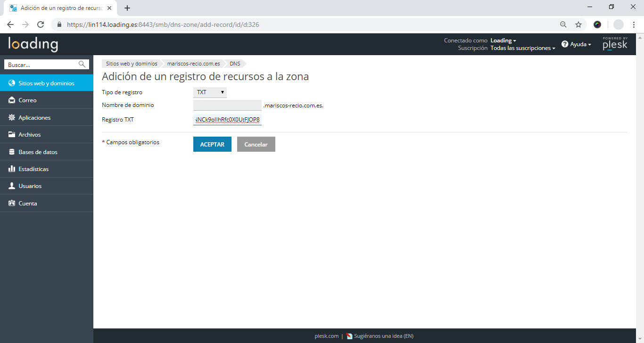Click the '.mariscos-recio.com.es.' domain suffix text
Viewport: 644px width, 343px height.
point(293,106)
